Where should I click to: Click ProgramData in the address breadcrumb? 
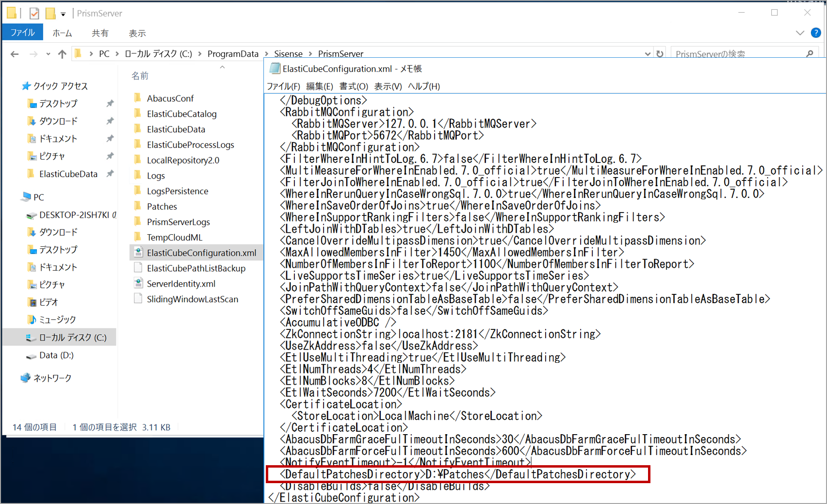[233, 54]
